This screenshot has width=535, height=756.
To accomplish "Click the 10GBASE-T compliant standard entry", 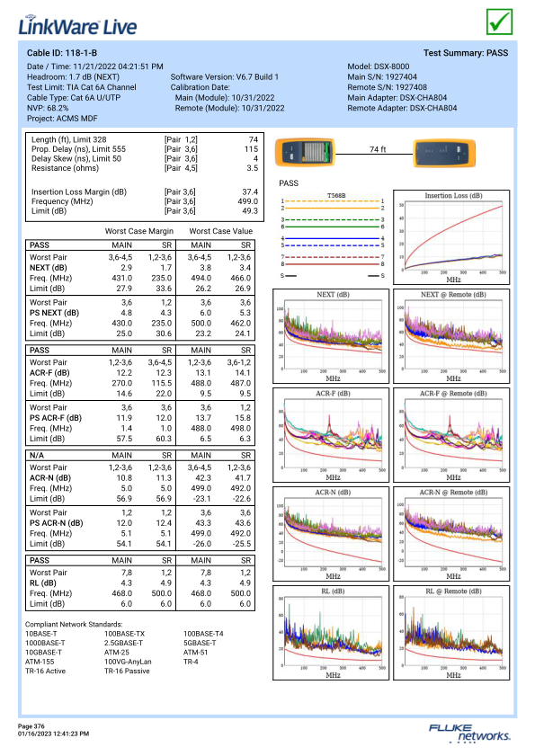I will [43, 653].
